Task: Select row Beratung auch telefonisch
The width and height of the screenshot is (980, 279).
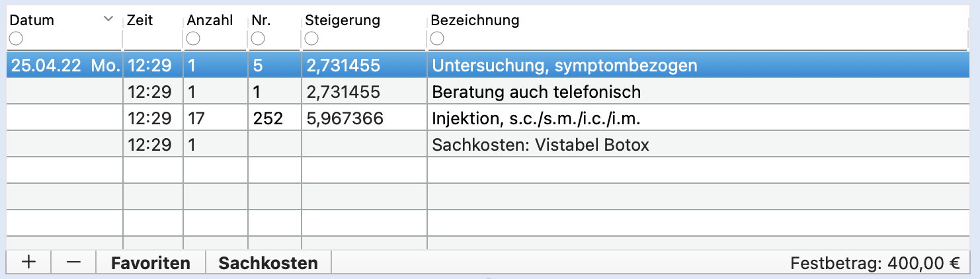Action: tap(488, 91)
